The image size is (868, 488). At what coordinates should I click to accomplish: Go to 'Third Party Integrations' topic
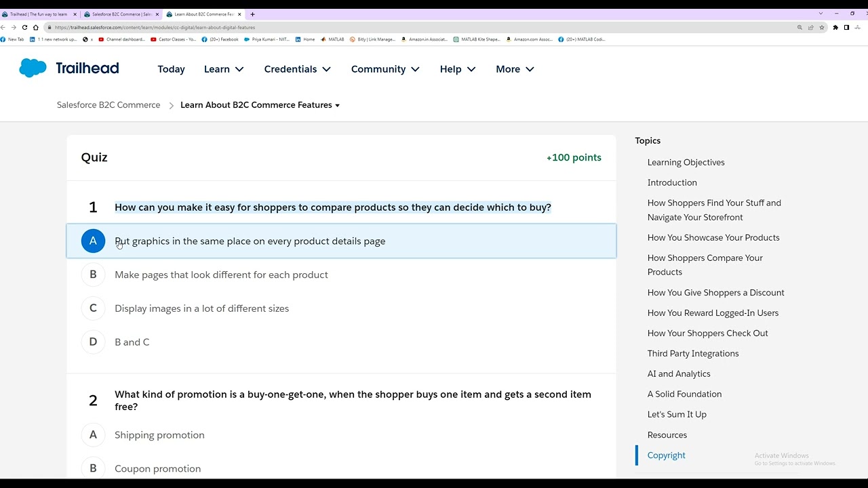(693, 353)
